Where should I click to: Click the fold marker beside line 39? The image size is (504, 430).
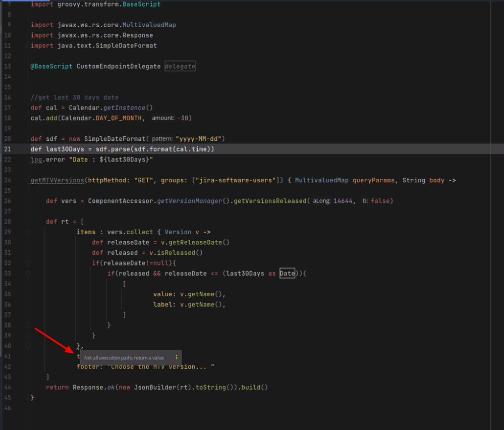[28, 335]
